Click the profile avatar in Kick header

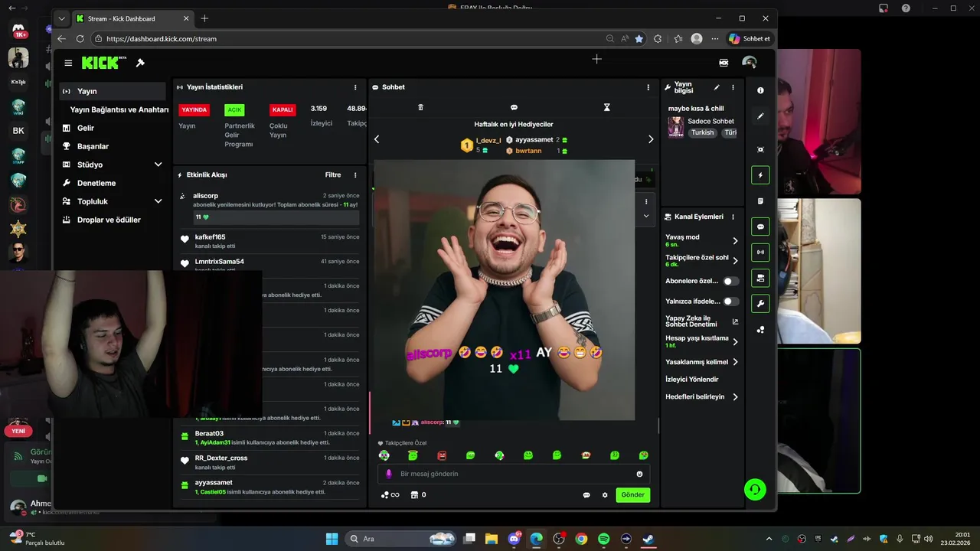[750, 63]
